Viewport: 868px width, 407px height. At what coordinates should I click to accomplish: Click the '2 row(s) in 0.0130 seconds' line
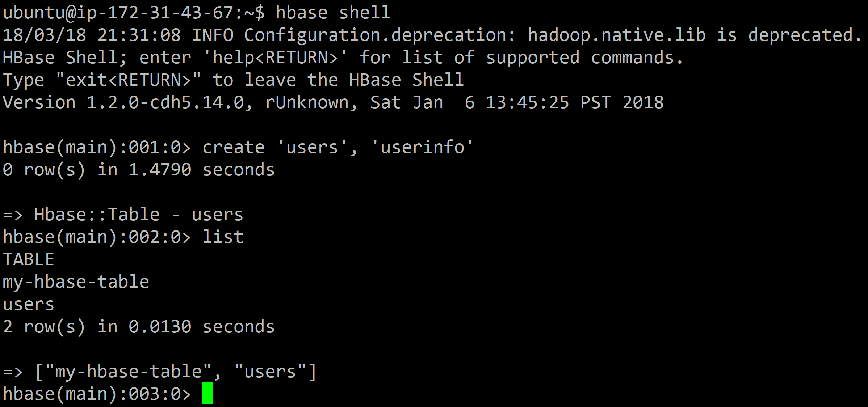pyautogui.click(x=139, y=327)
